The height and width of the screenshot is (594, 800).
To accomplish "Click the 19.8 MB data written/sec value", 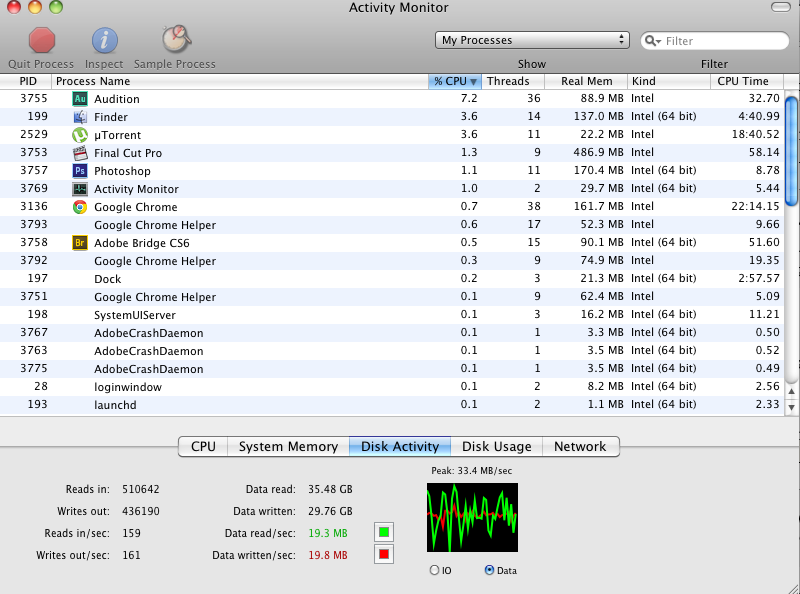I will [x=328, y=555].
